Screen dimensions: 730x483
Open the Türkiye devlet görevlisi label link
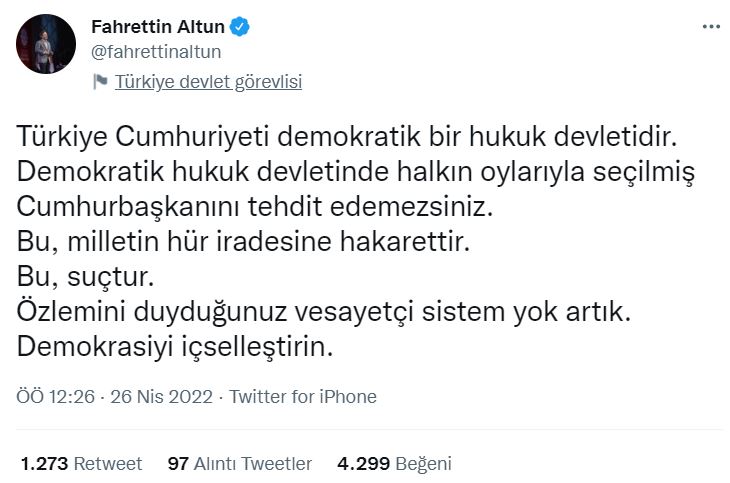pos(208,82)
